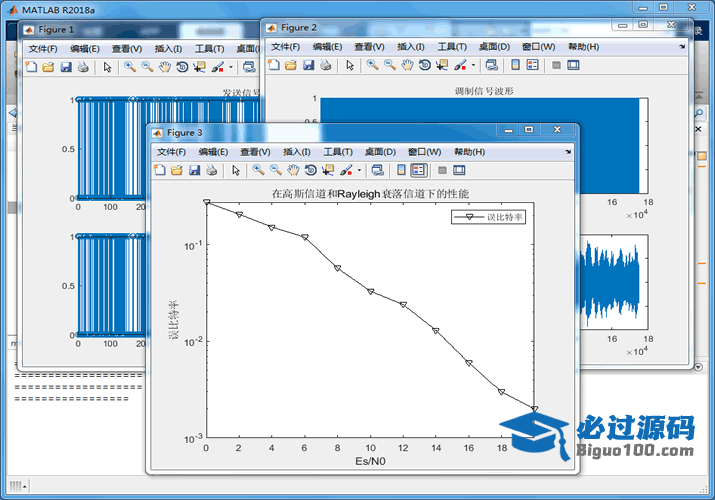Choose Rotate 3D tool in Figure 3
This screenshot has height=500, width=715.
[x=311, y=170]
